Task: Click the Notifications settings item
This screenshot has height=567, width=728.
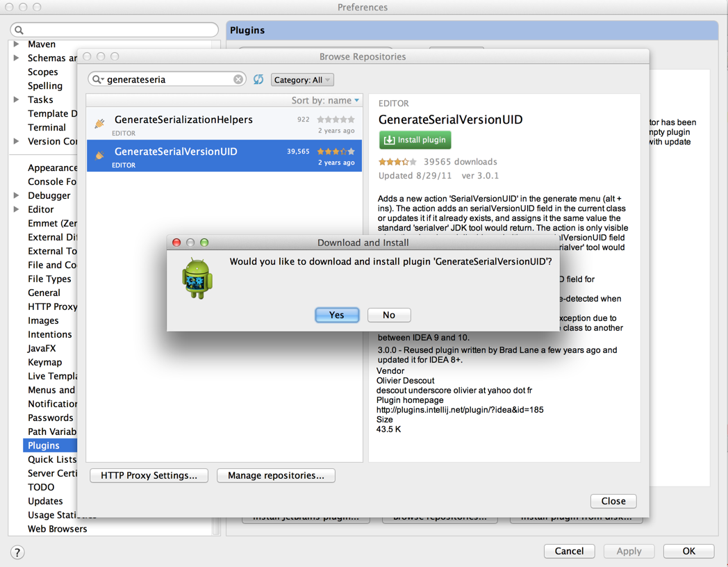Action: 53,404
